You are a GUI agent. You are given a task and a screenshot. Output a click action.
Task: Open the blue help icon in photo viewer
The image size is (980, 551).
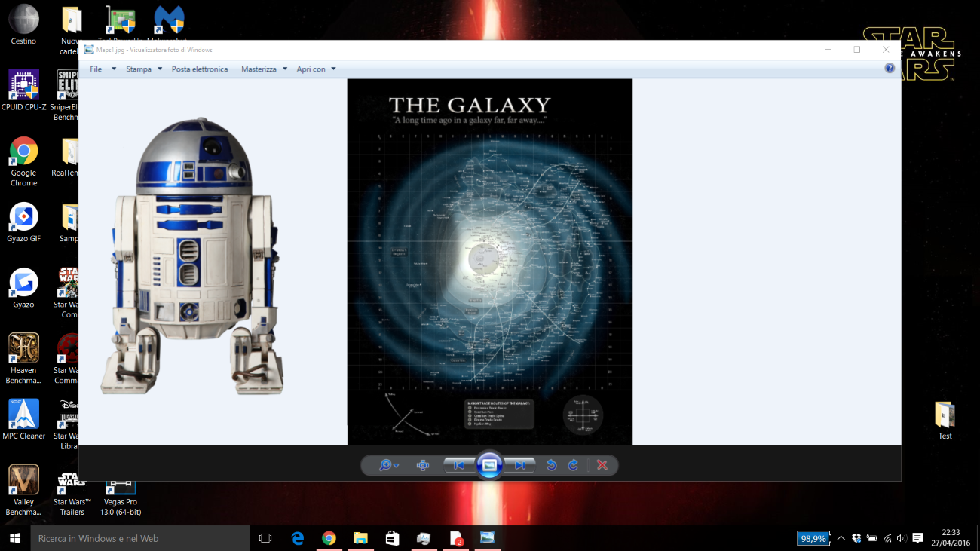[890, 69]
